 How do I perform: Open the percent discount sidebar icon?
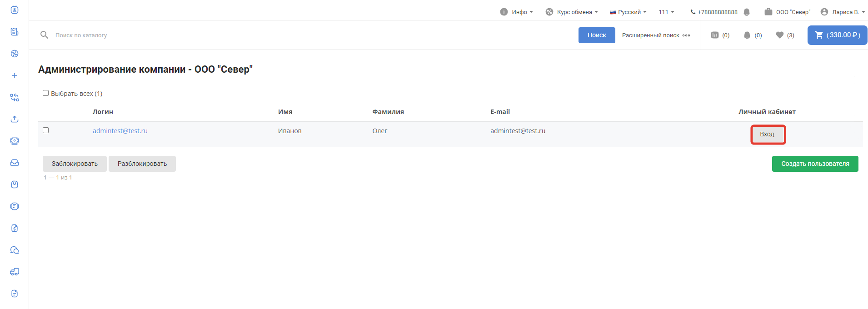pos(15,54)
